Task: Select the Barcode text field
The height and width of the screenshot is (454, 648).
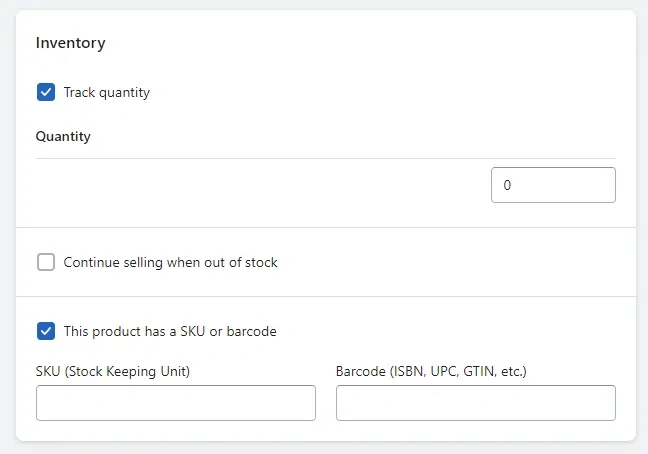Action: coord(476,403)
